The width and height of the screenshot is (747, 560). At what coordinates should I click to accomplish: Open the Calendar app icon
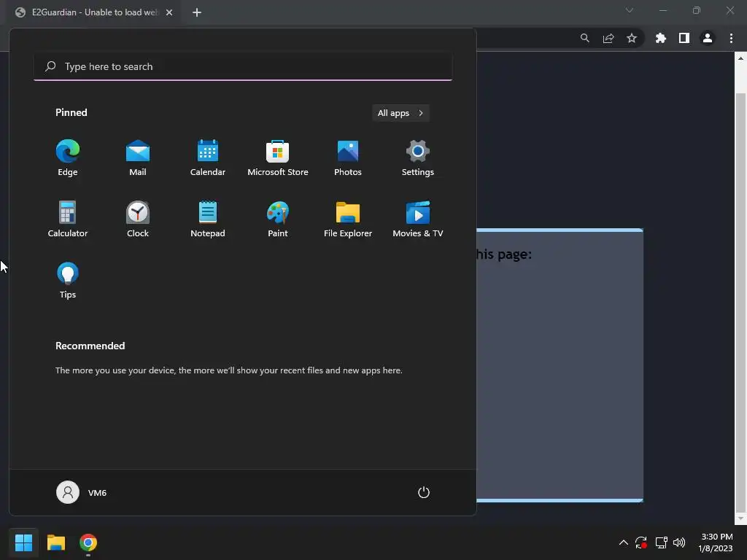pos(208,157)
